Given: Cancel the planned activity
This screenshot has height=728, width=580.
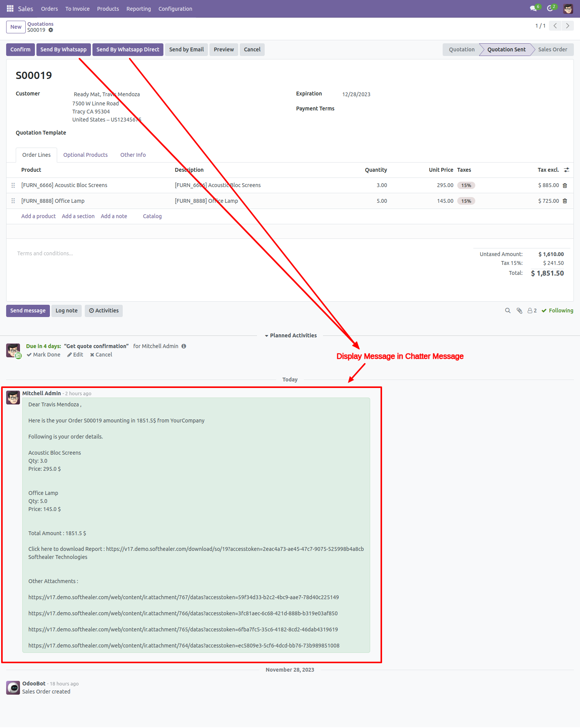Looking at the screenshot, I should click(101, 355).
